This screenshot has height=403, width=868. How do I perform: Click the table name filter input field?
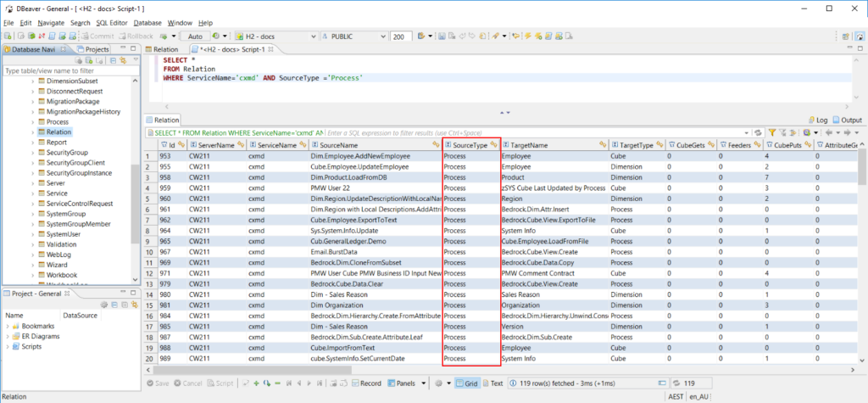pos(68,71)
